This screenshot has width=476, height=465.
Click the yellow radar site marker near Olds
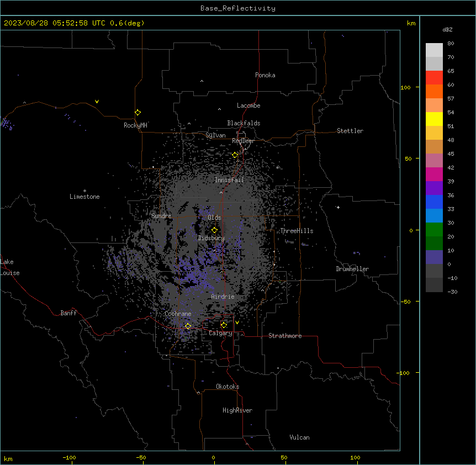click(x=214, y=230)
